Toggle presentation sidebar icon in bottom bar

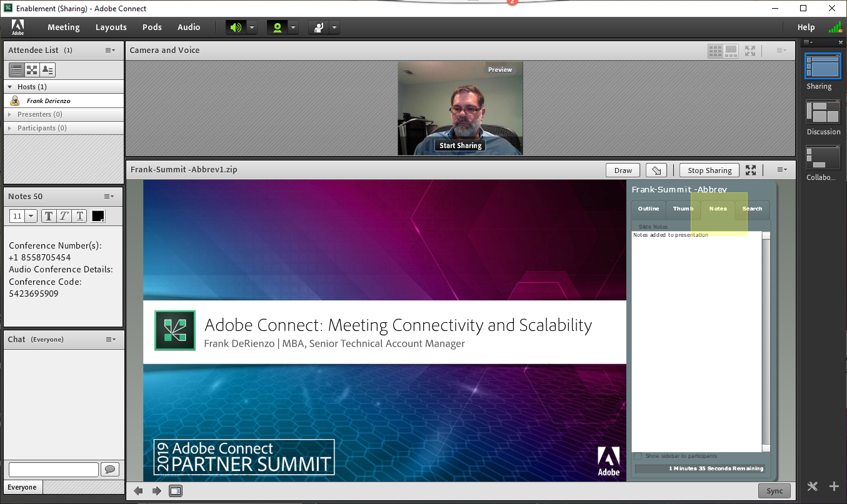(x=176, y=491)
